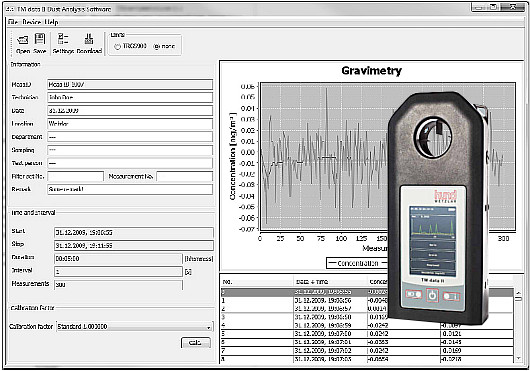
Task: Select table row number 1
Action: [x=304, y=300]
